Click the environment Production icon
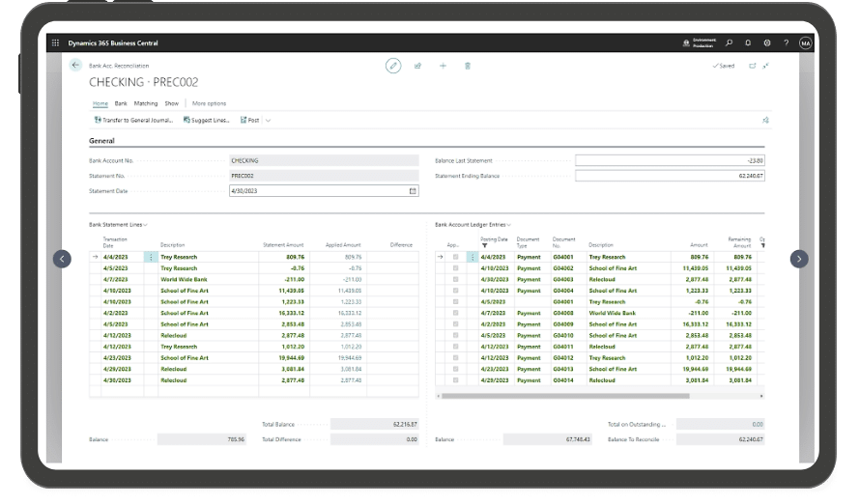Image resolution: width=860 pixels, height=504 pixels. click(686, 42)
